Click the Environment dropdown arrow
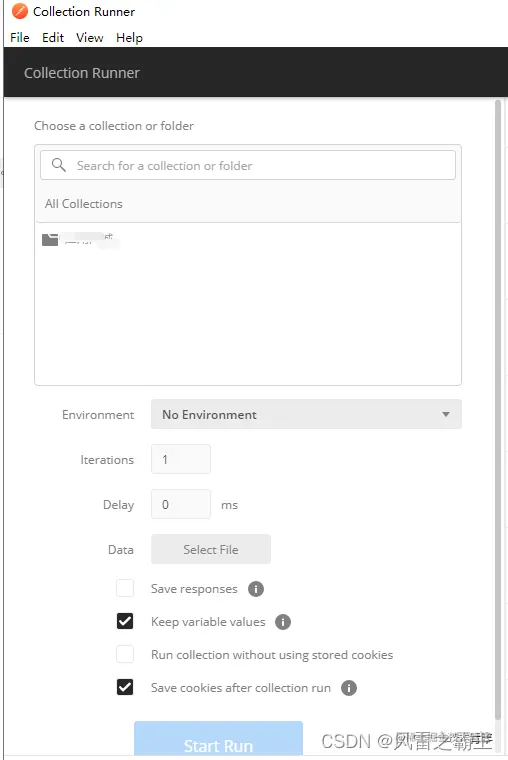This screenshot has height=760, width=508. [x=446, y=414]
